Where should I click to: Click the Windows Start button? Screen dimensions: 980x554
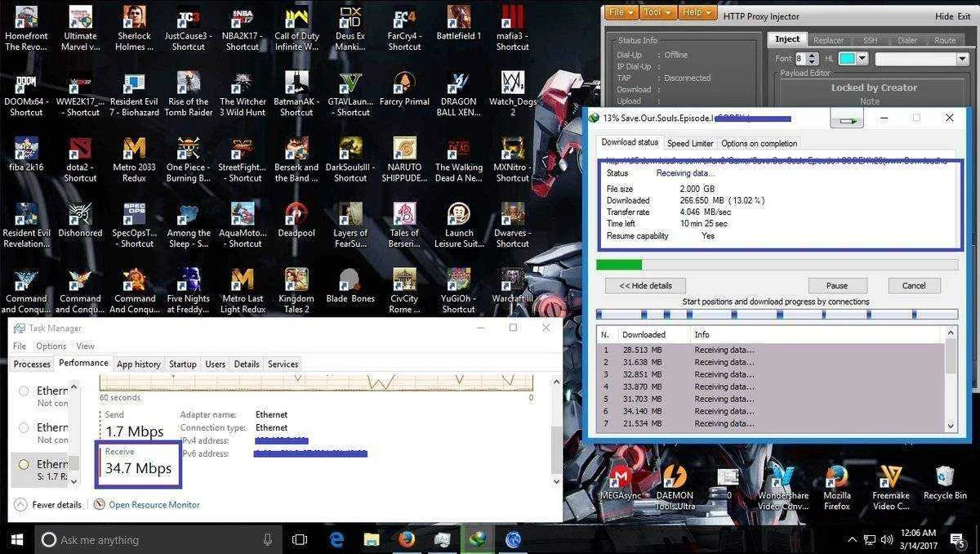(16, 539)
